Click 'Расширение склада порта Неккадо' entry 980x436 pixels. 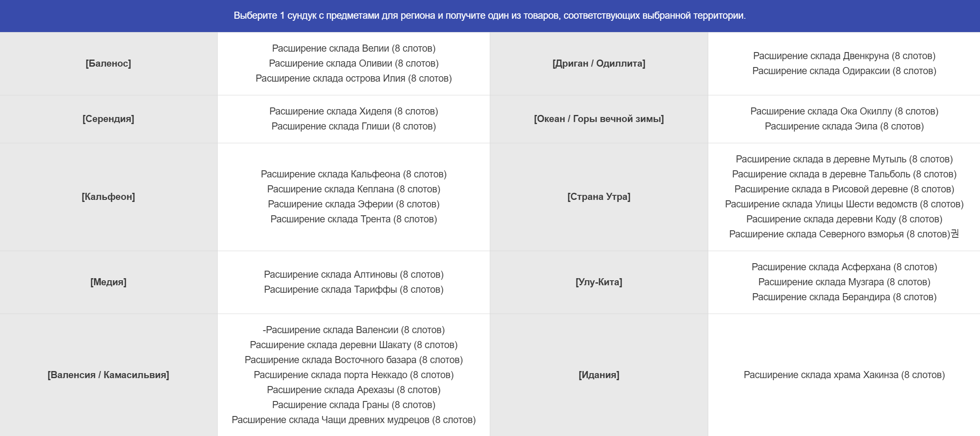[354, 375]
